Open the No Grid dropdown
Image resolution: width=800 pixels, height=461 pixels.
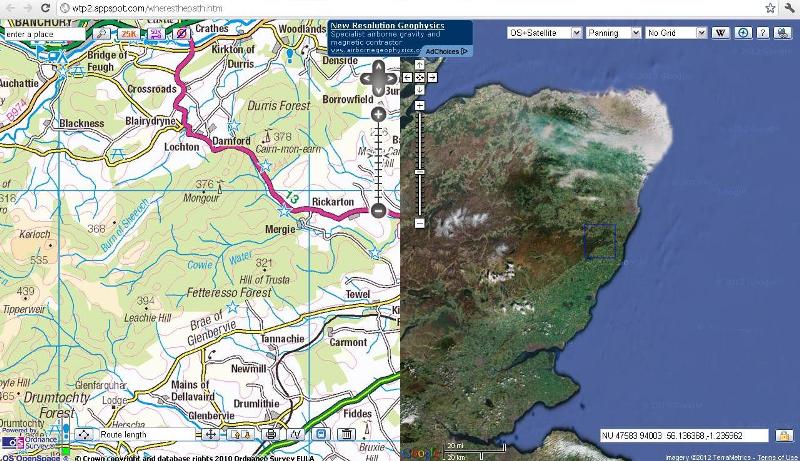point(676,33)
